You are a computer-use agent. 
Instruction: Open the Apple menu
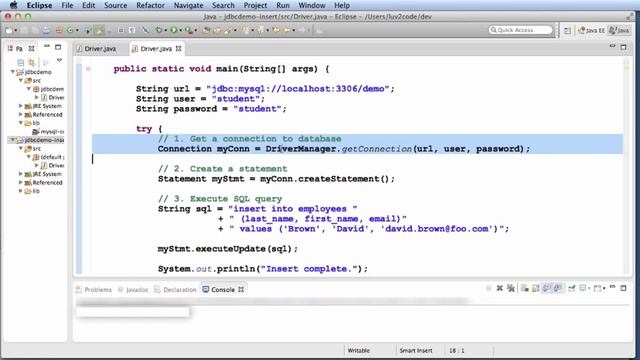[13, 5]
